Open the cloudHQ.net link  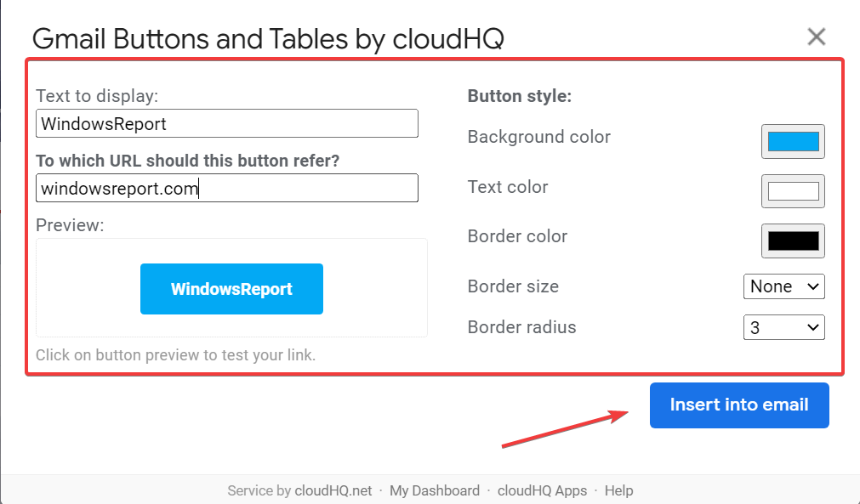tap(333, 490)
